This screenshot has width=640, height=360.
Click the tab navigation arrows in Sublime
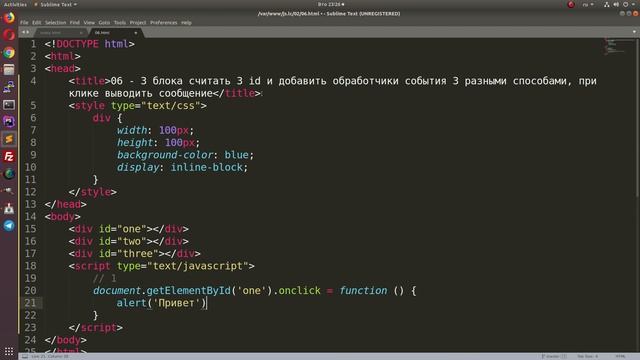(x=25, y=32)
